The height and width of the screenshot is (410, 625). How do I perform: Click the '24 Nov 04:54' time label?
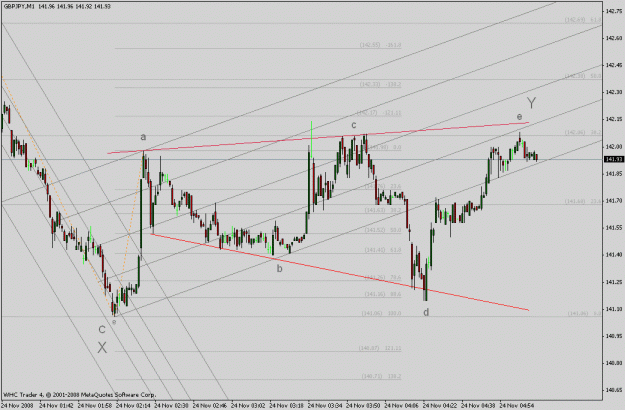tap(516, 405)
